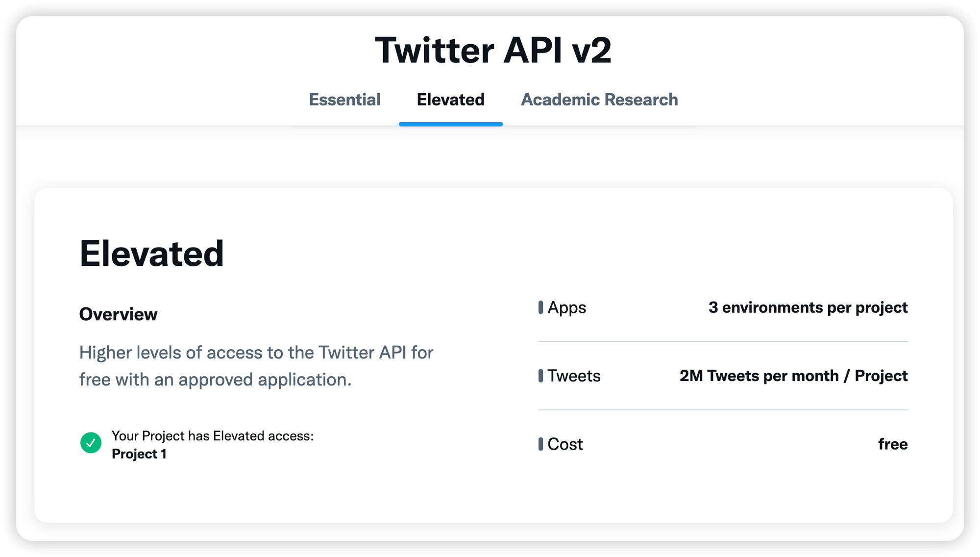Click the 2M Tweets per month value
Viewport: 980px width, 557px height.
(793, 376)
